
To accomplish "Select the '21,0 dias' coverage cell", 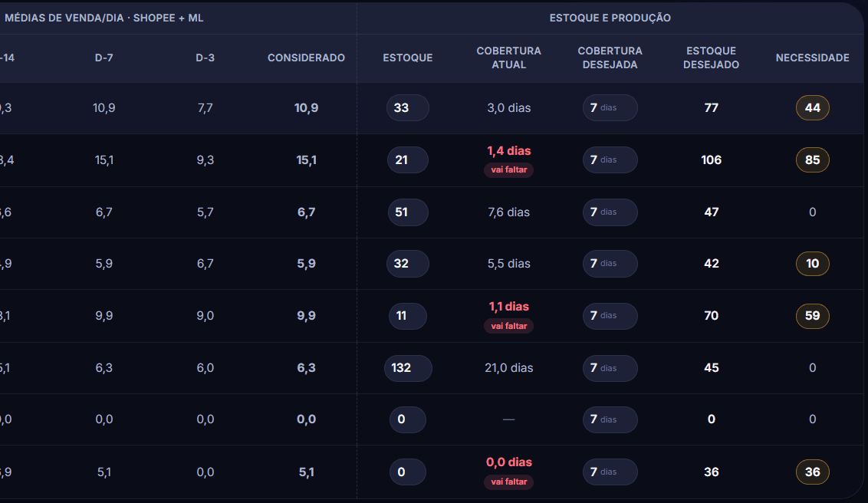I will tap(508, 368).
